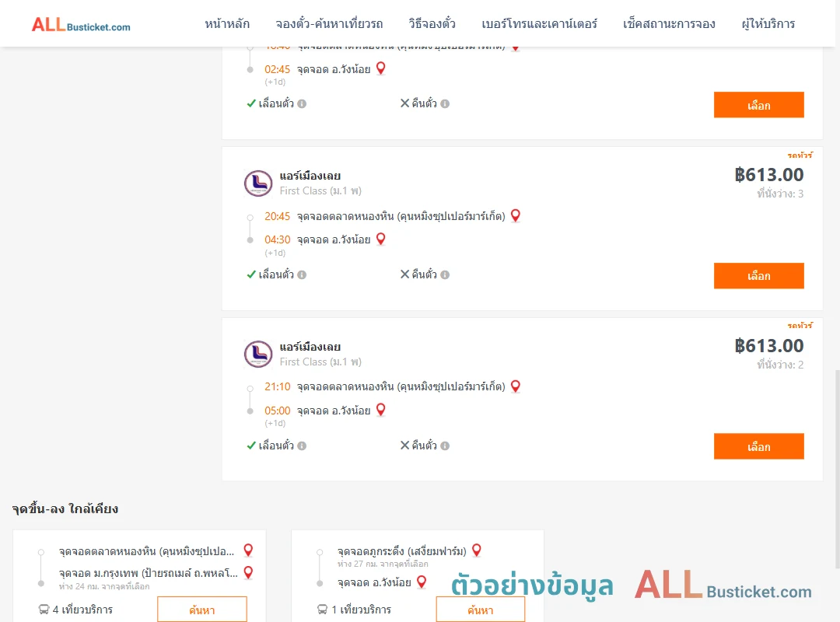Open map pin for จุดจอดตลาดหนองหิน nearby card
This screenshot has width=840, height=622.
(x=249, y=550)
